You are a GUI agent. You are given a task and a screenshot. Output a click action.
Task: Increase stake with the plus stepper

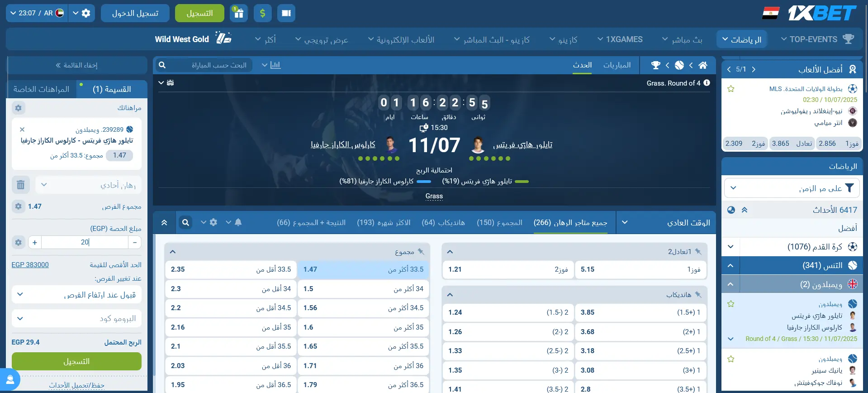pos(35,242)
